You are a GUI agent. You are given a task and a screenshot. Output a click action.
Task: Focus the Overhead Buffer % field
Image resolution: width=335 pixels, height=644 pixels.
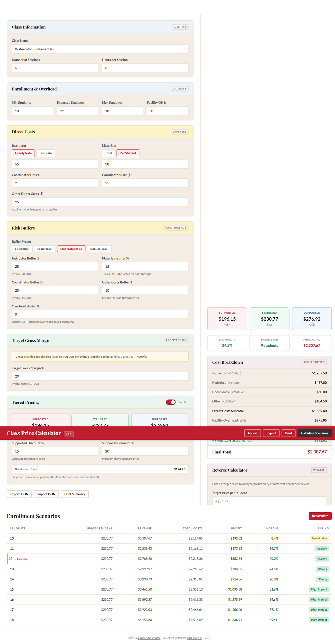(100, 314)
